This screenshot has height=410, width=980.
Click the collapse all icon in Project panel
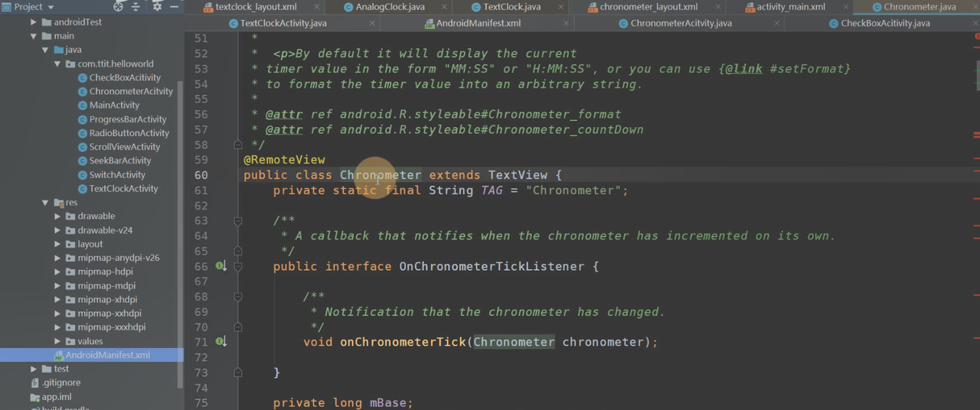(x=137, y=7)
